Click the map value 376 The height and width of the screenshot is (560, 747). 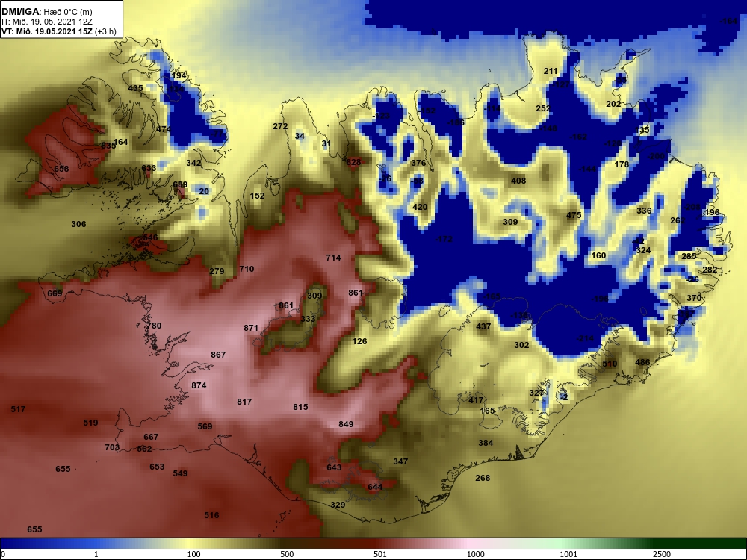tap(418, 163)
